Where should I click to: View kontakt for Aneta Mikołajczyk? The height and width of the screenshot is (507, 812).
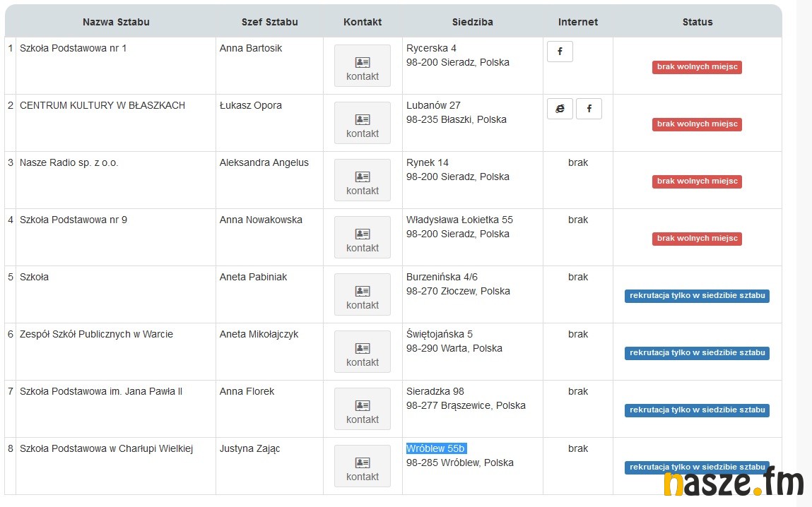pyautogui.click(x=363, y=352)
